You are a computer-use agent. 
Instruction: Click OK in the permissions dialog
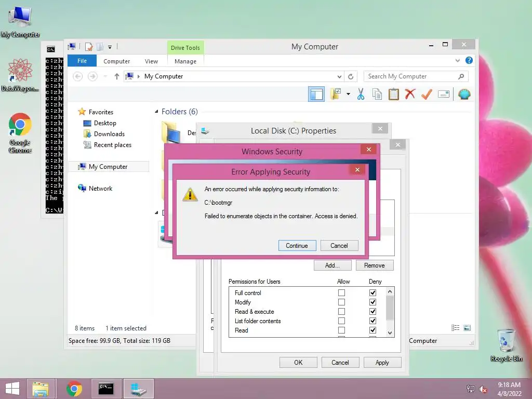click(298, 362)
